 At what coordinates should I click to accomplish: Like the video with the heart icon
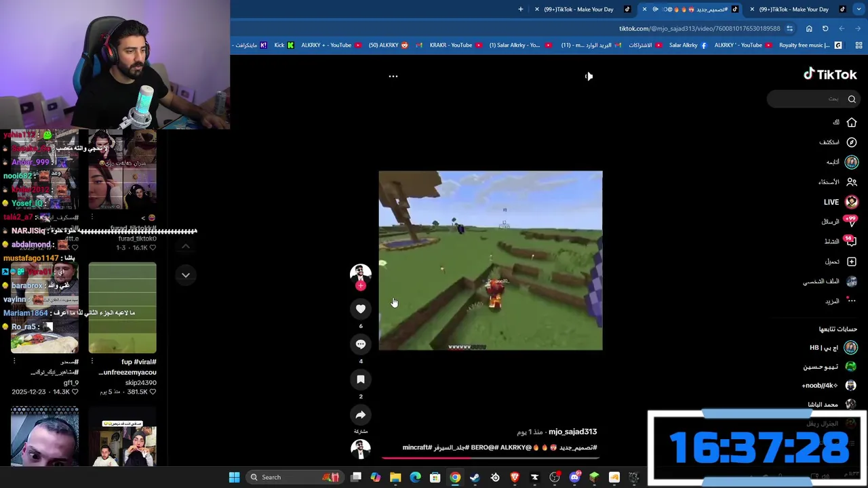click(361, 309)
